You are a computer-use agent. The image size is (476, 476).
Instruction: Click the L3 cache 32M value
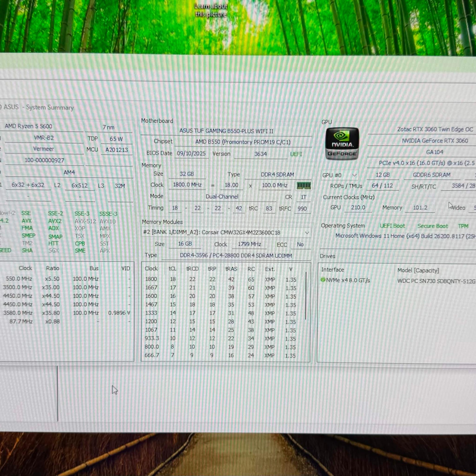tap(120, 186)
